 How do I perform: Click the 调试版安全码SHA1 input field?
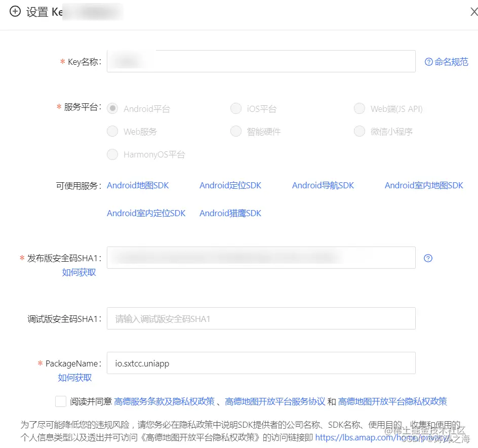click(261, 318)
